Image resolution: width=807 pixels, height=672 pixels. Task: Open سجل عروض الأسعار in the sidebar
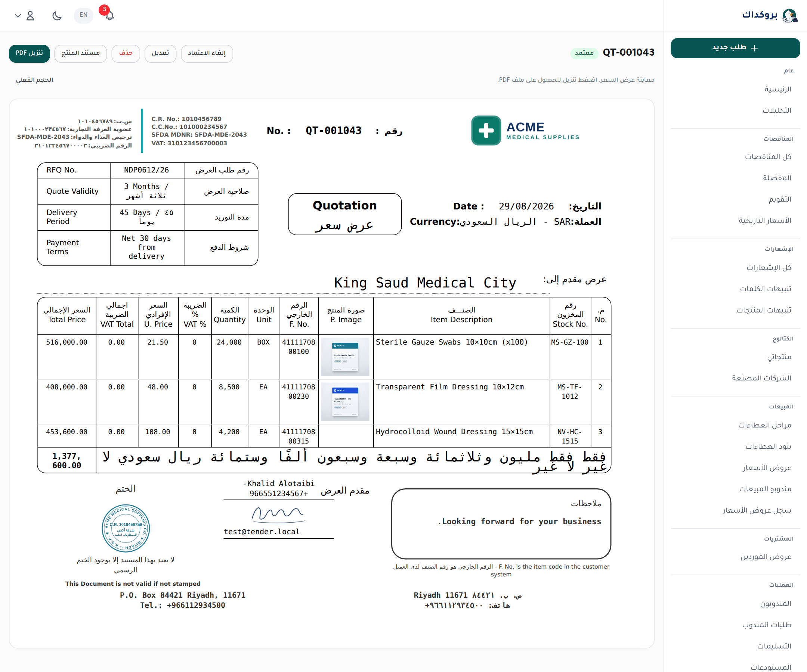tap(757, 510)
